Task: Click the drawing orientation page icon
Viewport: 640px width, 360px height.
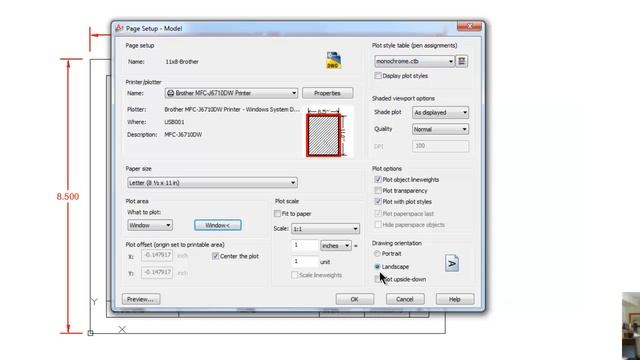Action: pos(452,263)
